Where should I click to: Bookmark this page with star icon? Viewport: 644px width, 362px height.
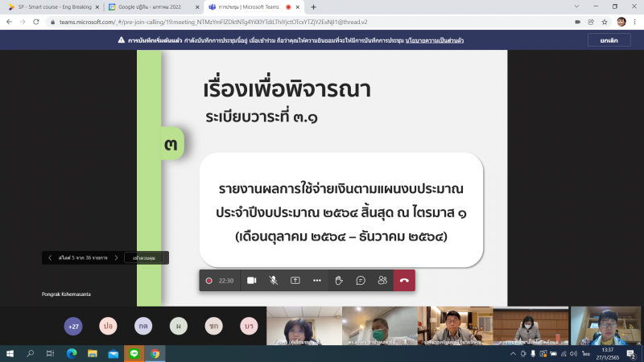[x=605, y=23]
